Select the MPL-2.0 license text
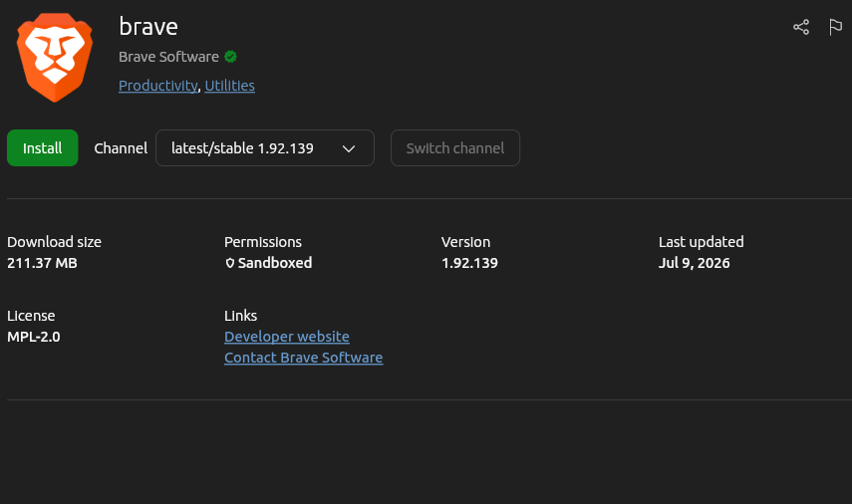The image size is (852, 504). pyautogui.click(x=34, y=337)
